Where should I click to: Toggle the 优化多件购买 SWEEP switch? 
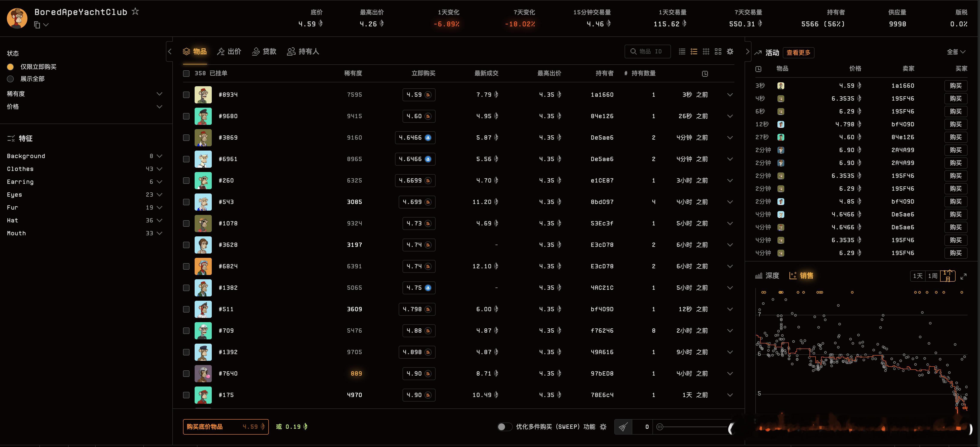[504, 427]
